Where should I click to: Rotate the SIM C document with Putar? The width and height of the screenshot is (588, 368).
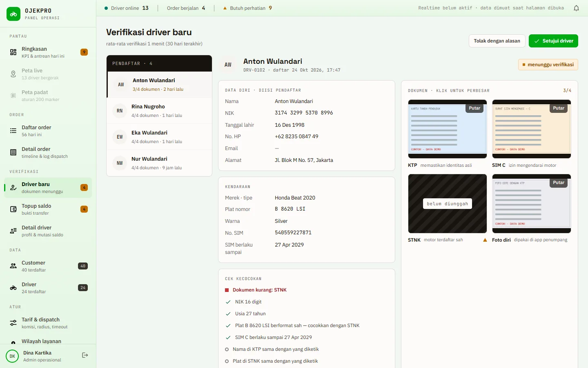tap(559, 108)
